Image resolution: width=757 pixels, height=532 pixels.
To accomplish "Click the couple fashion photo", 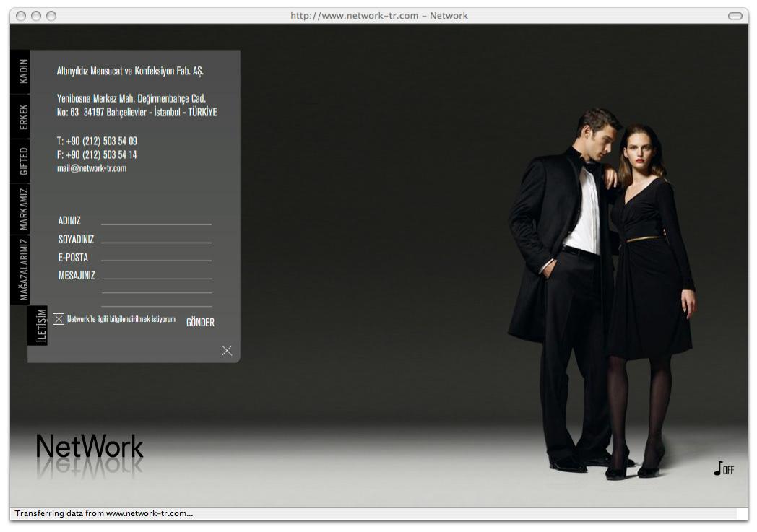I will coord(602,295).
